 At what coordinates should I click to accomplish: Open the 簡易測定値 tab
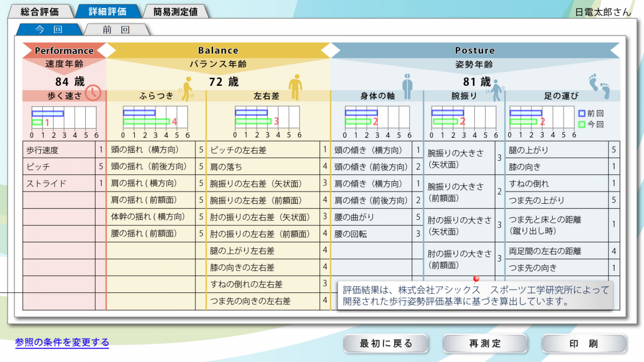176,11
